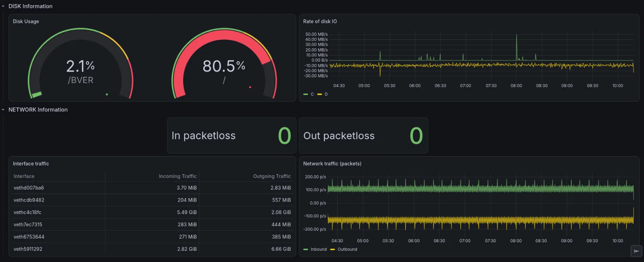Viewport: 644px width, 262px height.
Task: Click the In packetloss stat panel
Action: click(x=231, y=136)
